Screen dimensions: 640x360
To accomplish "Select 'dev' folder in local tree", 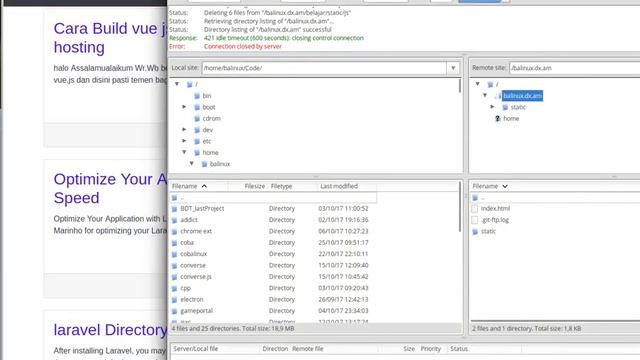I will tap(207, 130).
